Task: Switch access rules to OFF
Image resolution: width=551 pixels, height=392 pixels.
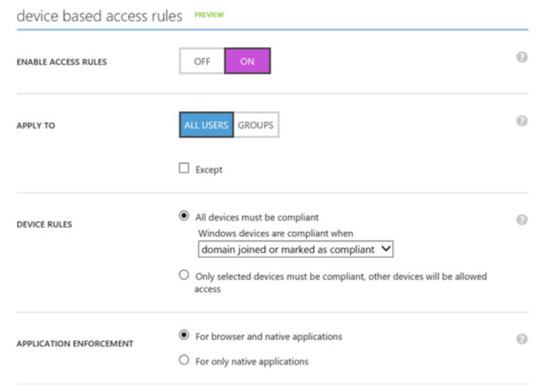Action: (x=202, y=61)
